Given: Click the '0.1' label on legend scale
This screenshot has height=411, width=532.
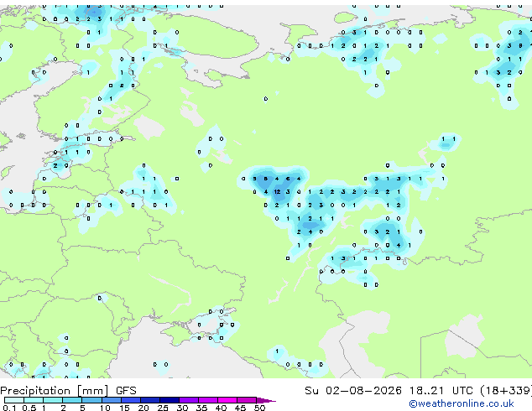Looking at the screenshot, I should (9, 408).
